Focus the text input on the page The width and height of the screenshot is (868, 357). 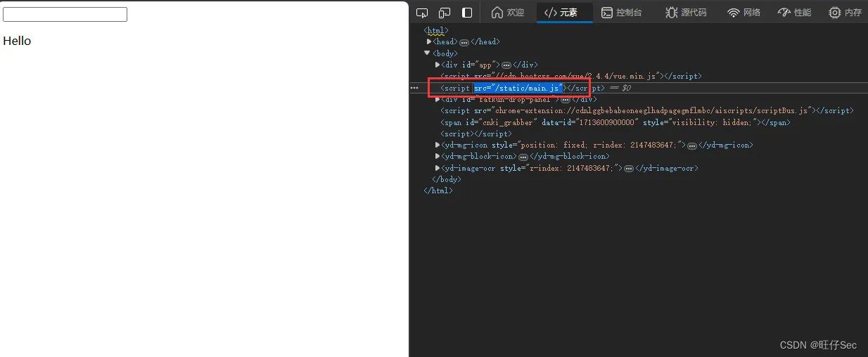tap(65, 14)
